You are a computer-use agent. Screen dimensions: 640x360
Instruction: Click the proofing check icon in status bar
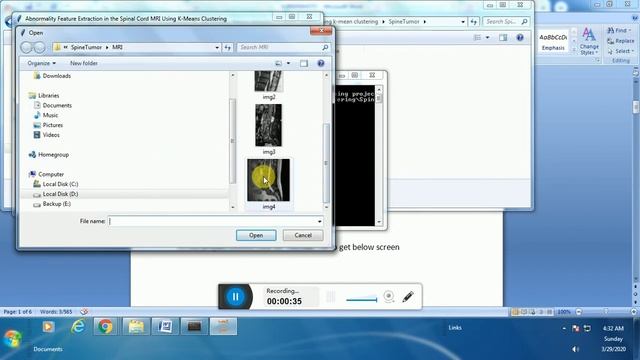coord(84,311)
